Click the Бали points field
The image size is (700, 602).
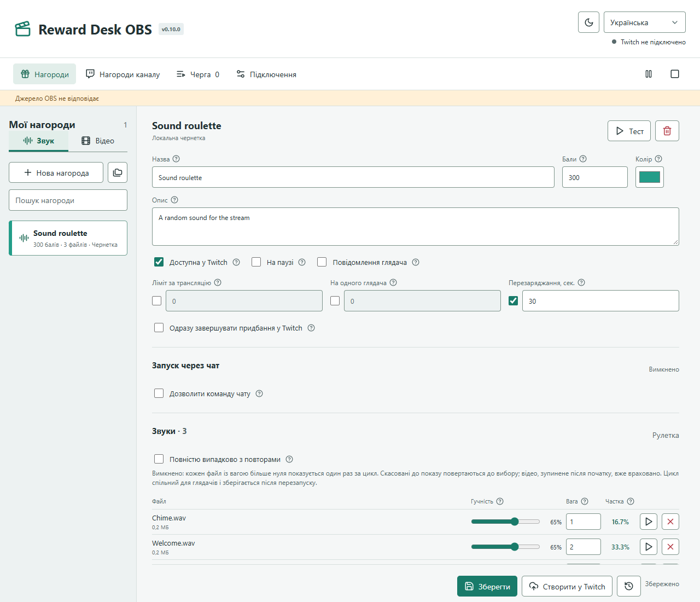click(x=595, y=177)
